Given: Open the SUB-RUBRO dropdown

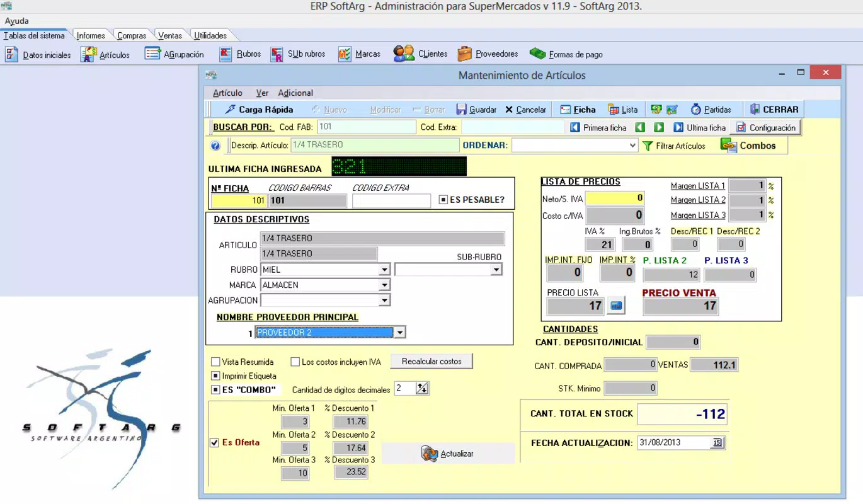Looking at the screenshot, I should coord(496,270).
